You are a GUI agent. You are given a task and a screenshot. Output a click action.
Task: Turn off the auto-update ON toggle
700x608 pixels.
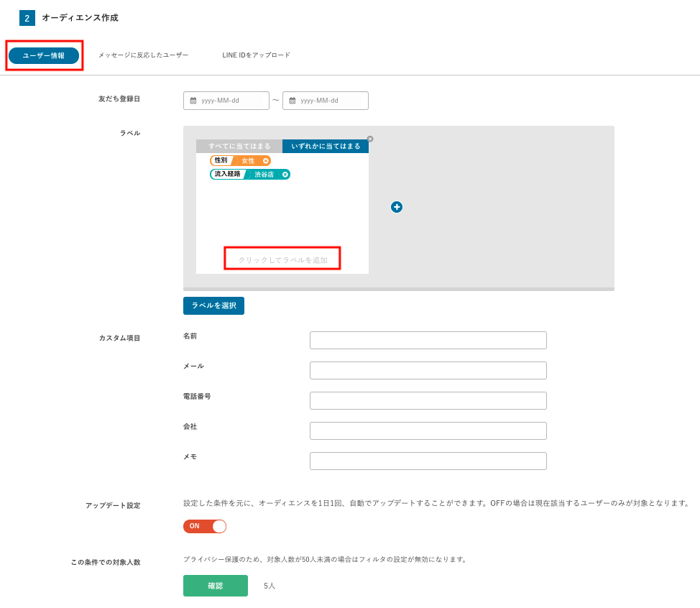tap(205, 526)
